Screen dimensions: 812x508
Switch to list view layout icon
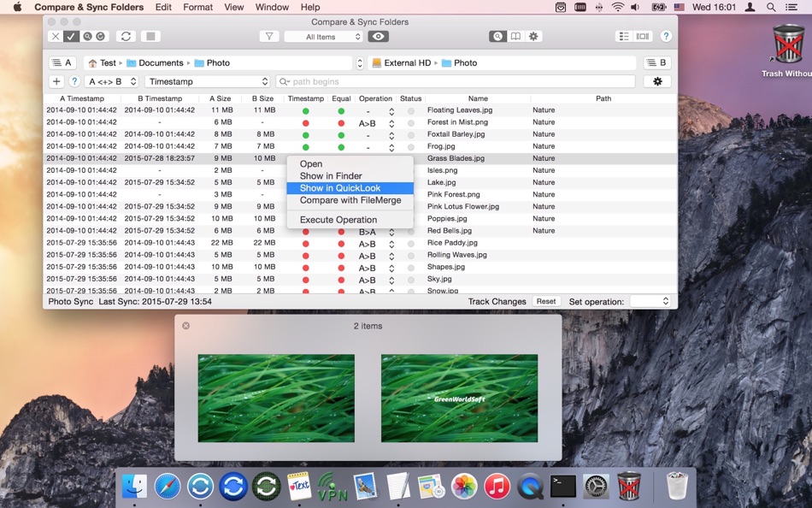click(x=624, y=36)
